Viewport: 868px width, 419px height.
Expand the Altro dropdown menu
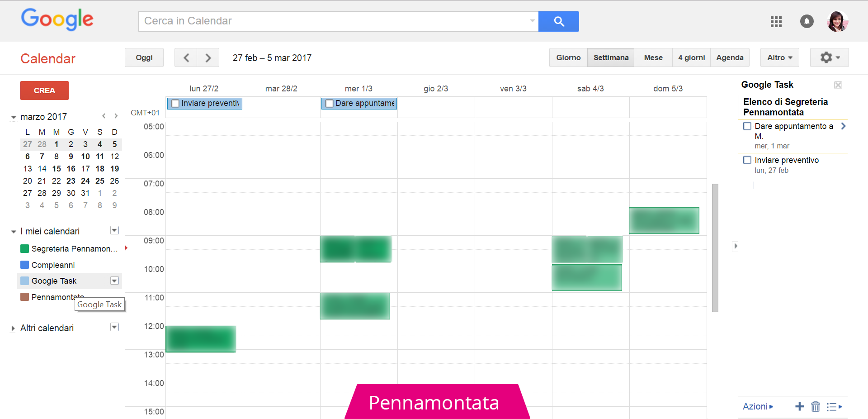779,58
